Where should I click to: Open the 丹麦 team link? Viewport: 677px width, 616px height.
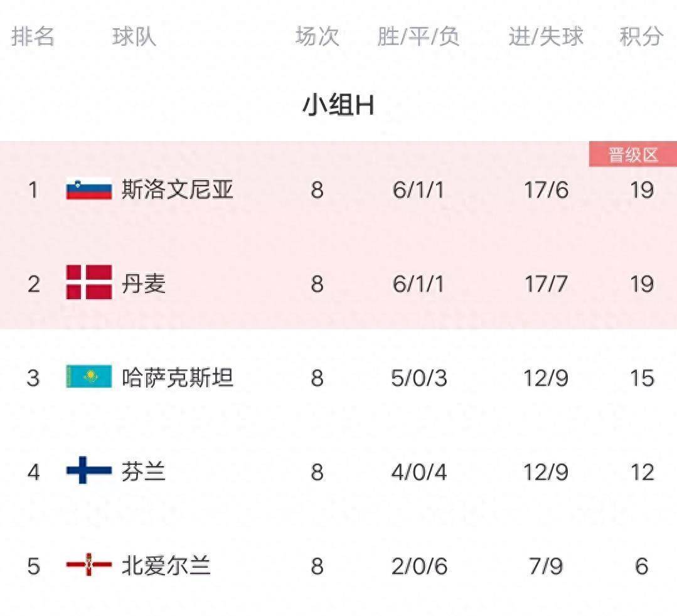(144, 284)
